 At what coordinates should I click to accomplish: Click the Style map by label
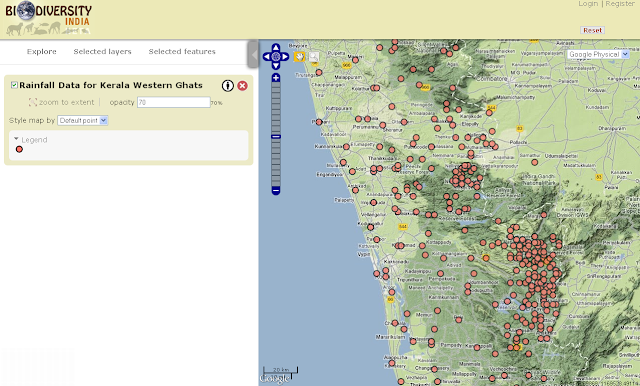[32, 120]
